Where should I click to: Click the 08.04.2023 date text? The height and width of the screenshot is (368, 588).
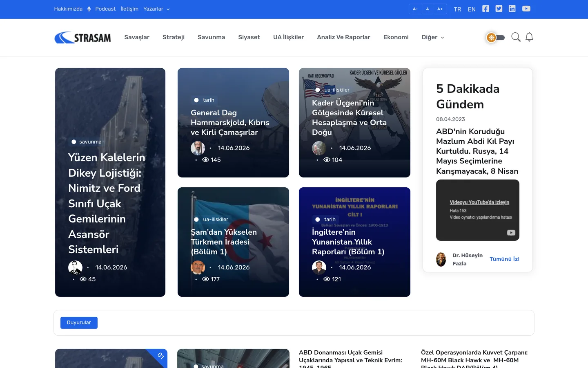(x=450, y=119)
